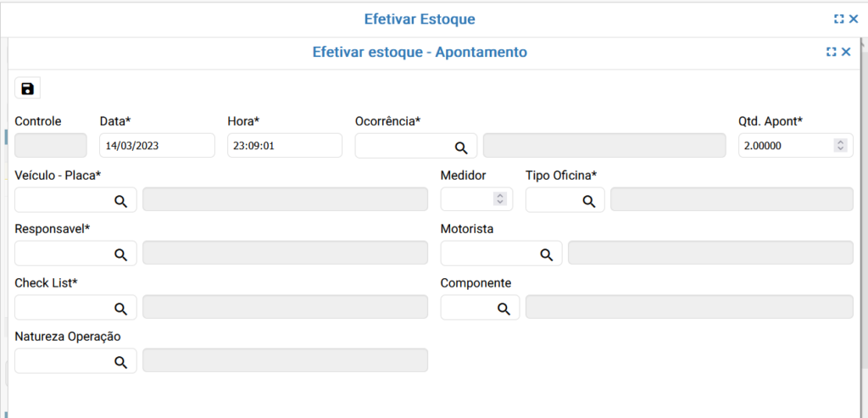Viewport: 868px width, 418px height.
Task: Click the Medidor spinner arrows
Action: [500, 199]
